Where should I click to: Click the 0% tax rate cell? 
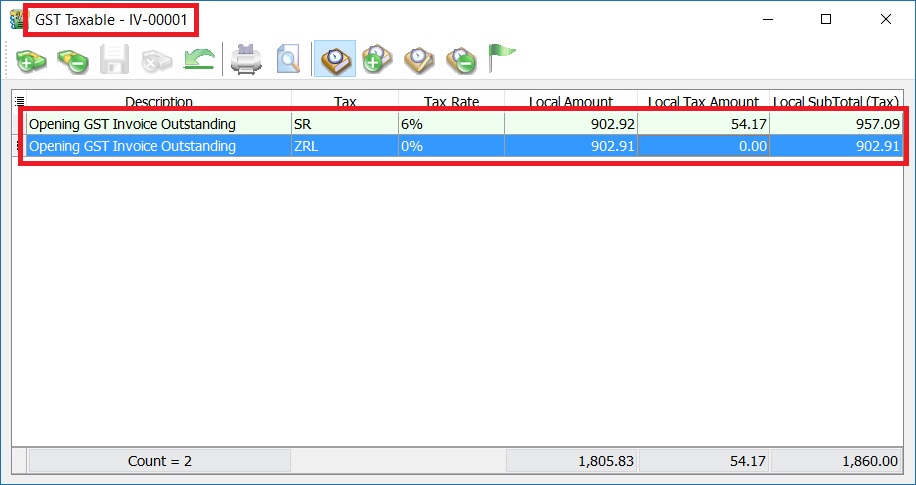click(452, 146)
